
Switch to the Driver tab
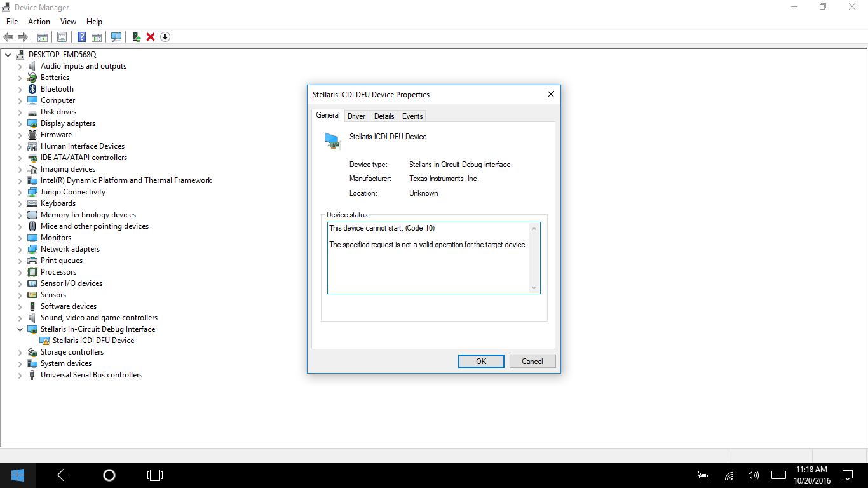coord(356,116)
